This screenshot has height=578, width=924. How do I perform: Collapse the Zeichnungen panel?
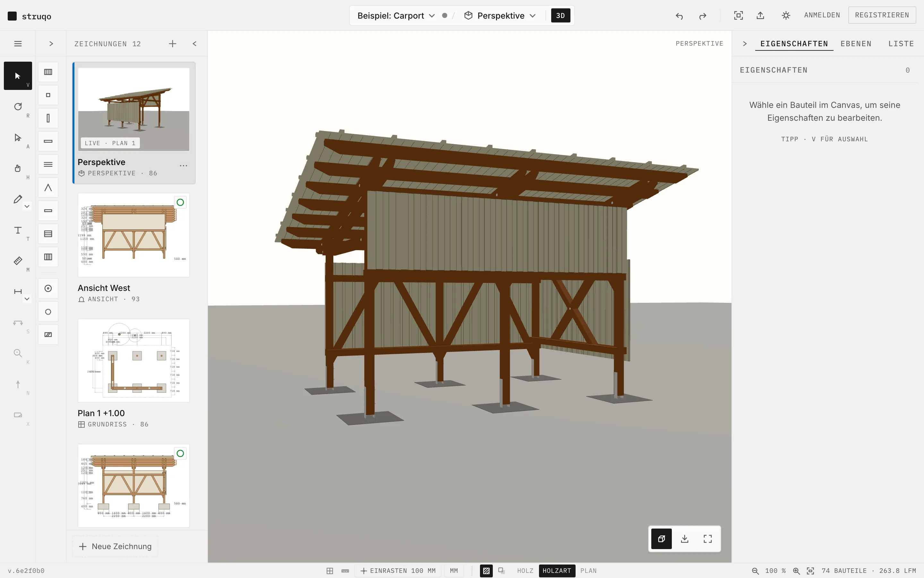[x=195, y=44]
